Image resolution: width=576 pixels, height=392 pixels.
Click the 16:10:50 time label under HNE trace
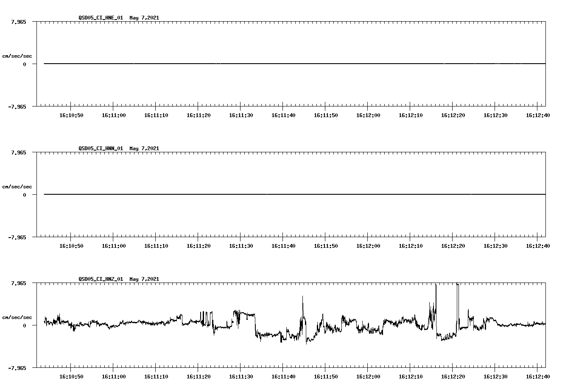pyautogui.click(x=72, y=115)
